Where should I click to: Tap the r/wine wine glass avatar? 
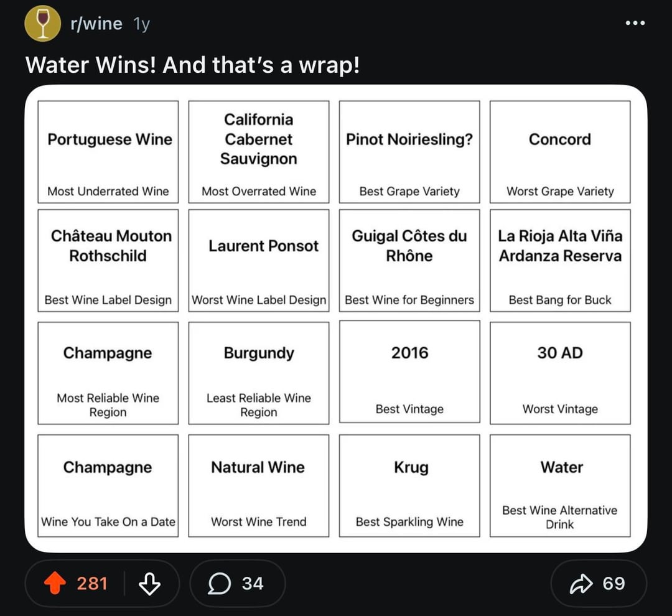tap(42, 24)
